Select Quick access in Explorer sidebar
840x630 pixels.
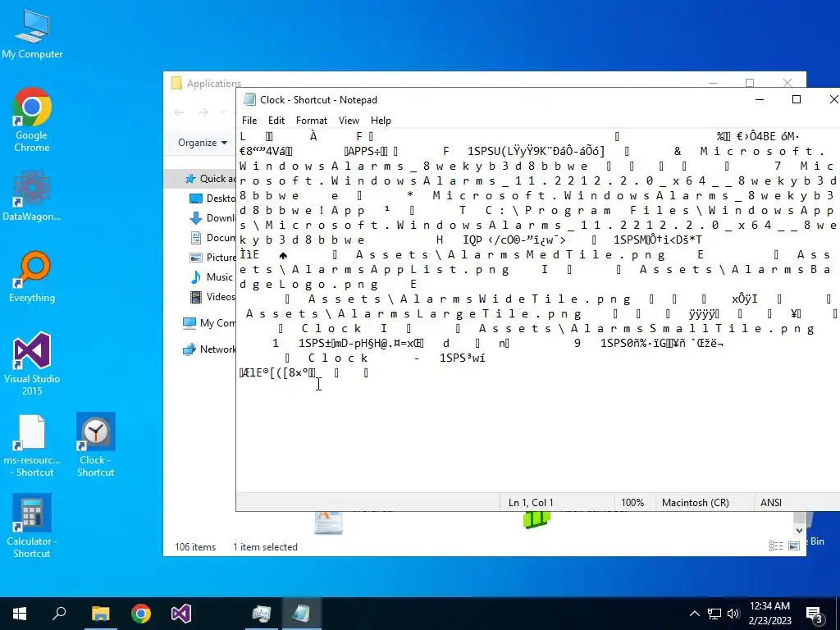pyautogui.click(x=209, y=179)
